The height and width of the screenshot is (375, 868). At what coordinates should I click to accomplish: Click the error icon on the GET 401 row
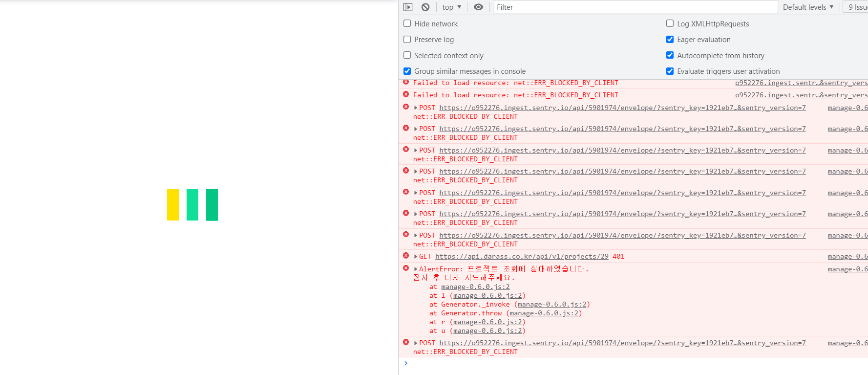coord(406,256)
